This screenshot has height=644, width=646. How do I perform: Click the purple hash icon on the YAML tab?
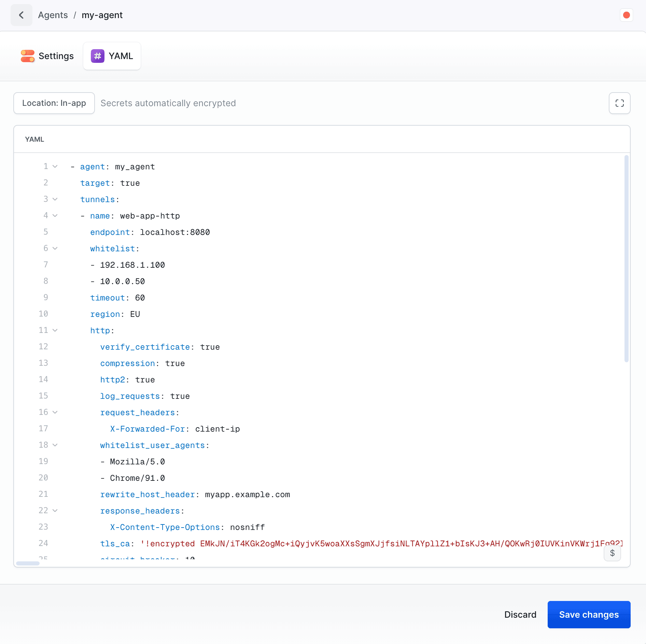tap(97, 56)
